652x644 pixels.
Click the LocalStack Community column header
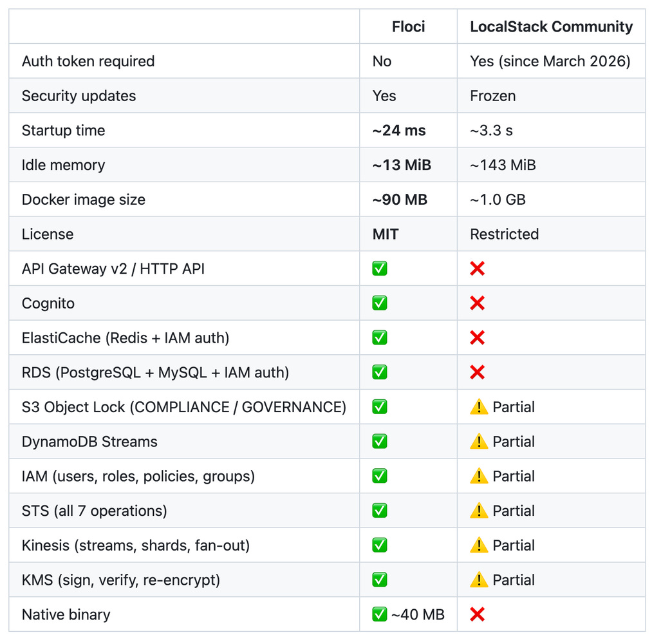click(x=552, y=26)
